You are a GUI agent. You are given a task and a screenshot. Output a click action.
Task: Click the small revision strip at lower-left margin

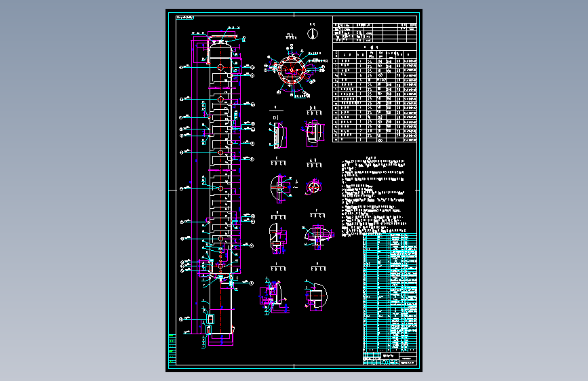[172, 348]
